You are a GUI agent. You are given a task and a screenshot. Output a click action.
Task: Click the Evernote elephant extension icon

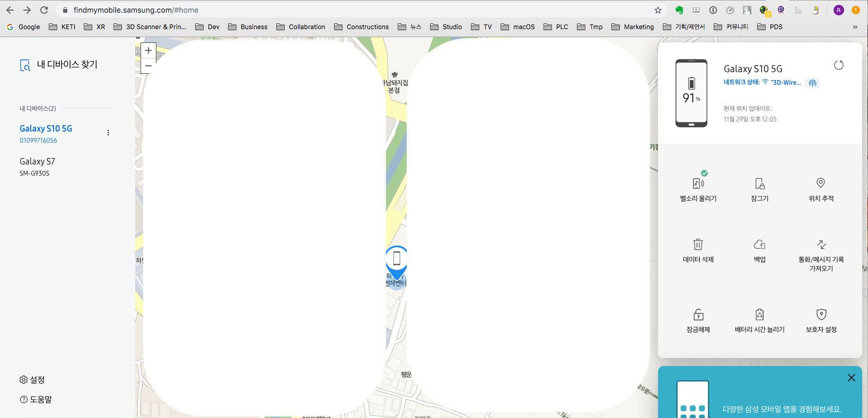point(679,10)
